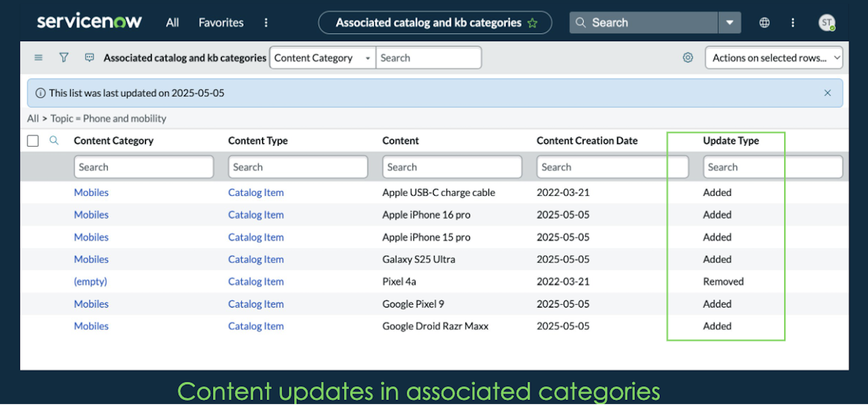
Task: Click the Content Type column search field
Action: [298, 167]
